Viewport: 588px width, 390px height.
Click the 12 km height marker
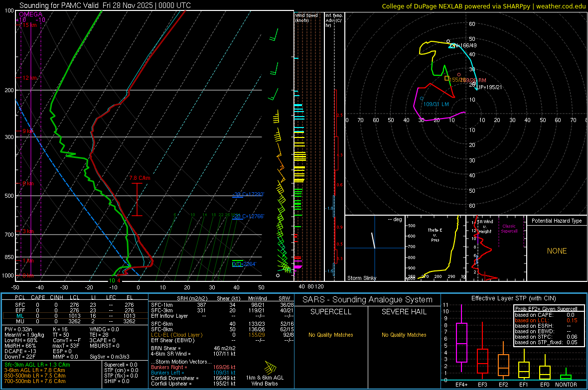coord(29,78)
